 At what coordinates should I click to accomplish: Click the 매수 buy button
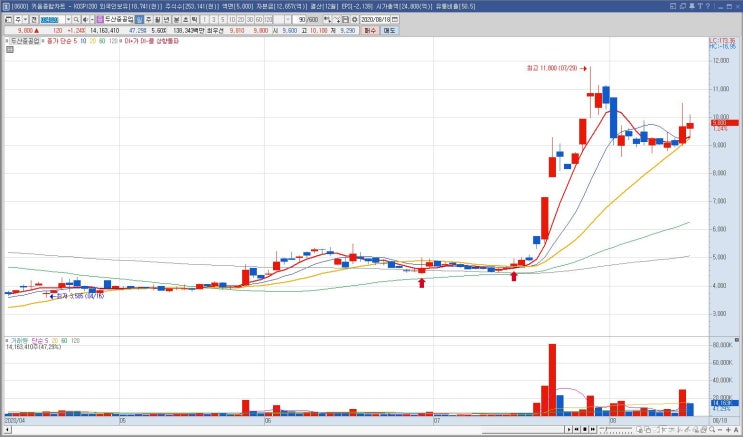pyautogui.click(x=369, y=30)
